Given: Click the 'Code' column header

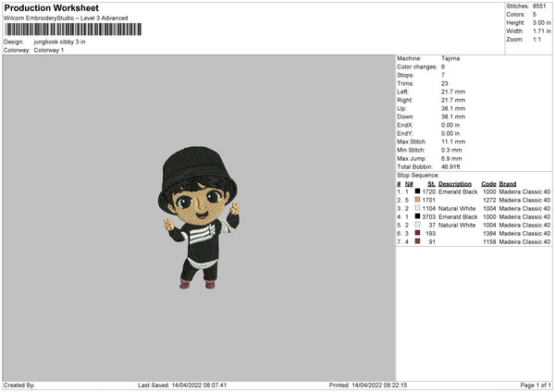Looking at the screenshot, I should coord(488,184).
